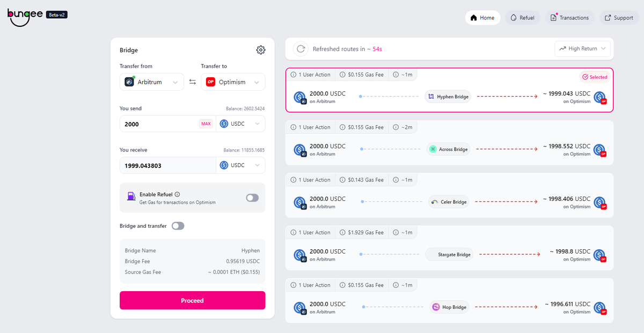Click the USDC coin icon in You receive
Viewport: 644px width, 333px height.
point(224,165)
